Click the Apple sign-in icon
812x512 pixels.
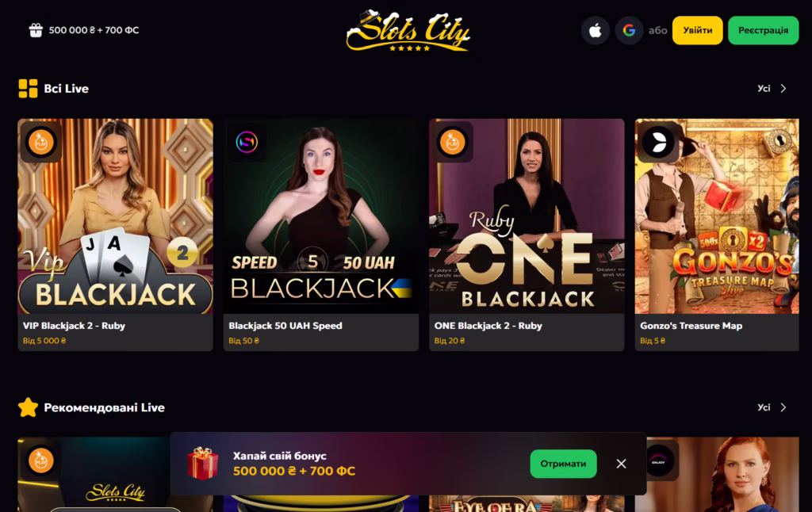[x=595, y=31]
